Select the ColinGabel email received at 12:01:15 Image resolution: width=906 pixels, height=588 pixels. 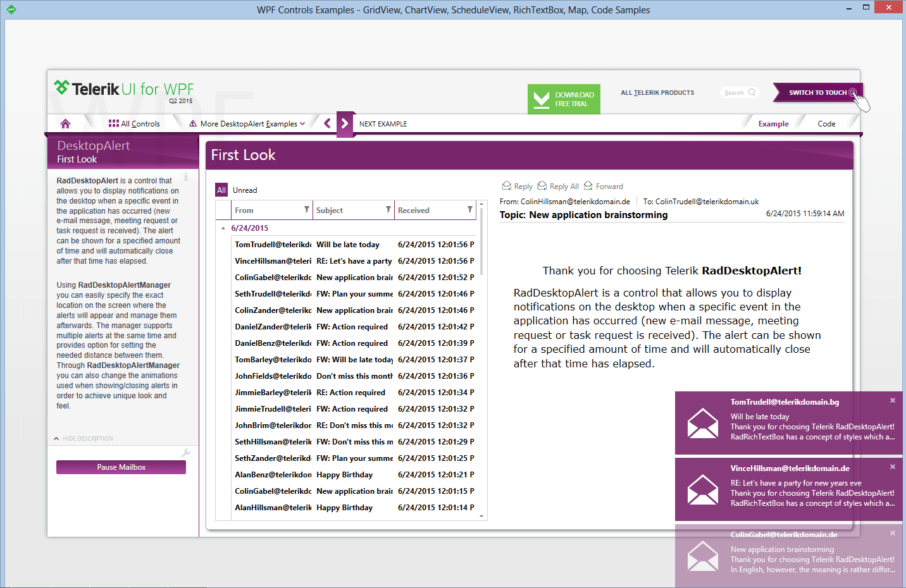tap(354, 491)
